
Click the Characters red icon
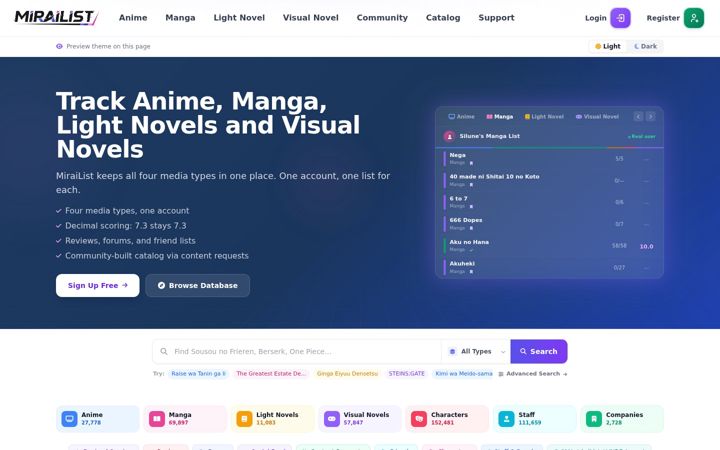pyautogui.click(x=419, y=419)
